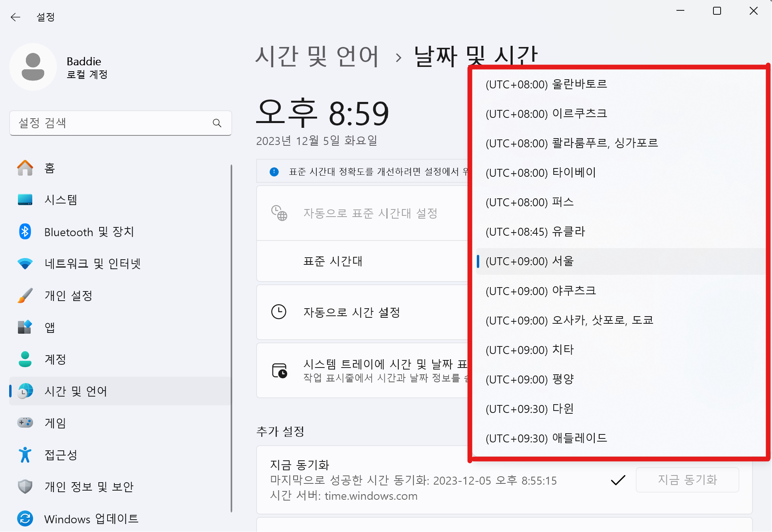The image size is (772, 532).
Task: Select the currently highlighted (UTC+09:00) 서울 entry
Action: pos(529,261)
